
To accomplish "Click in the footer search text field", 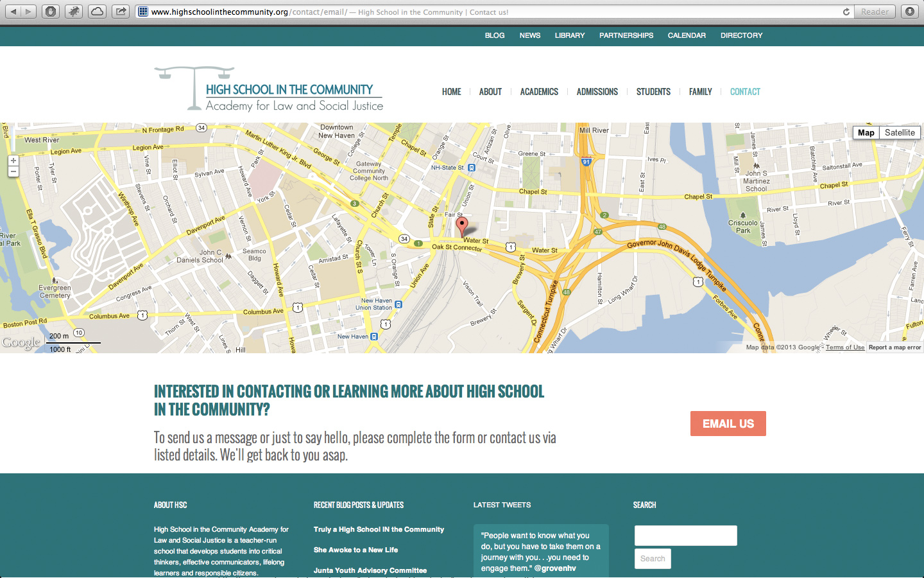I will [x=685, y=536].
